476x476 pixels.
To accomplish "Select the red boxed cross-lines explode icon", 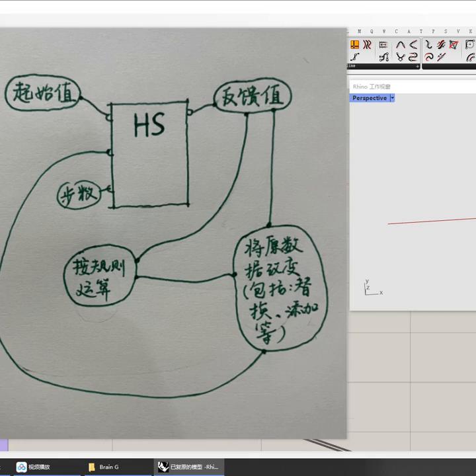I will click(x=454, y=45).
